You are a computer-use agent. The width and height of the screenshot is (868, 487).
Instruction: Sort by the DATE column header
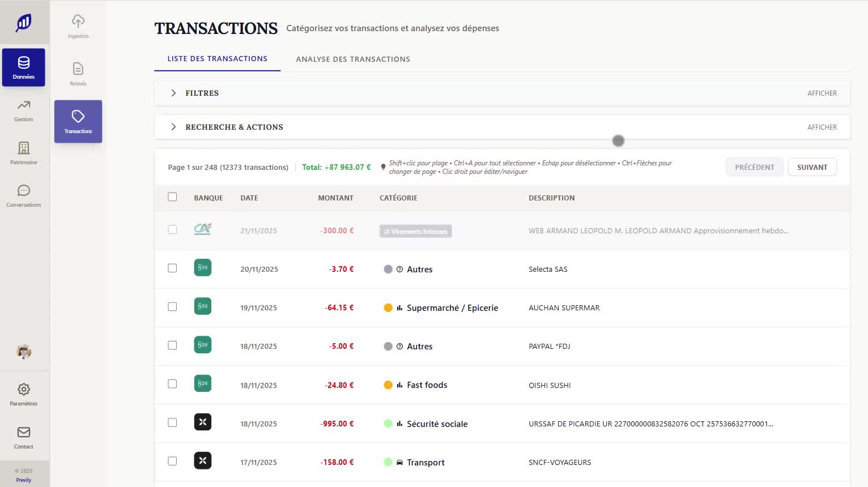249,198
